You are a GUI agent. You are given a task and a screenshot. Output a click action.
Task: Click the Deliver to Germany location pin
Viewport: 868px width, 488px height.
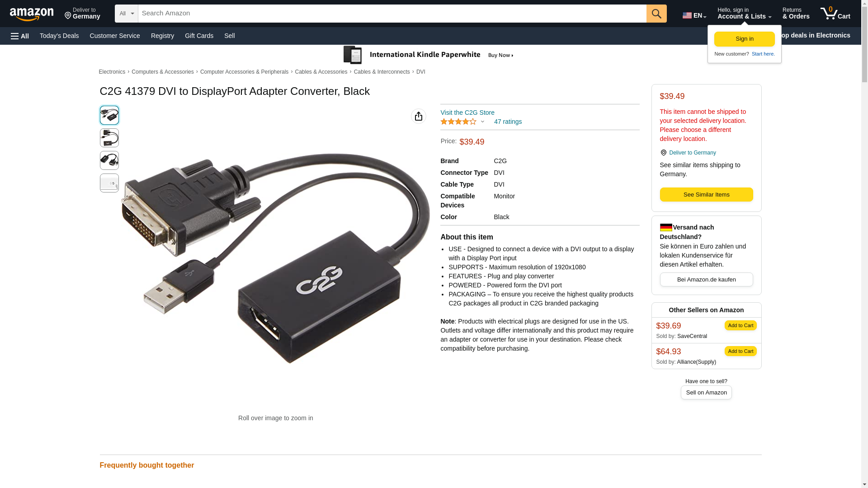[x=663, y=153]
